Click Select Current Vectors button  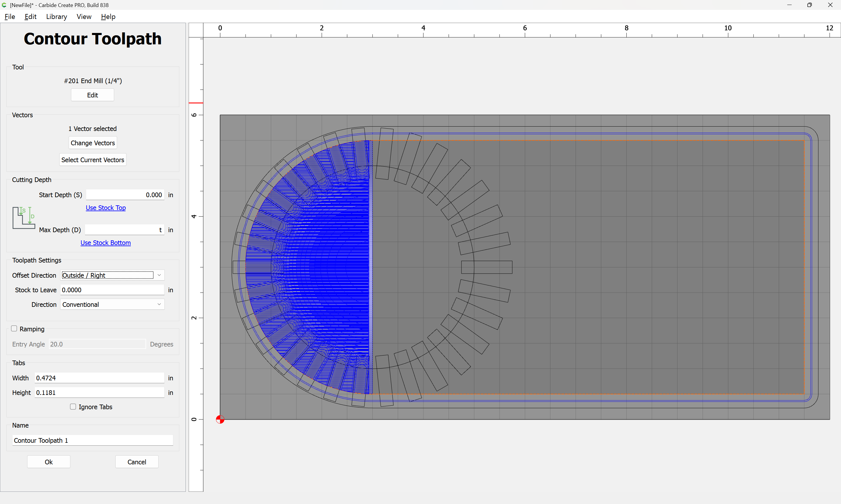93,160
